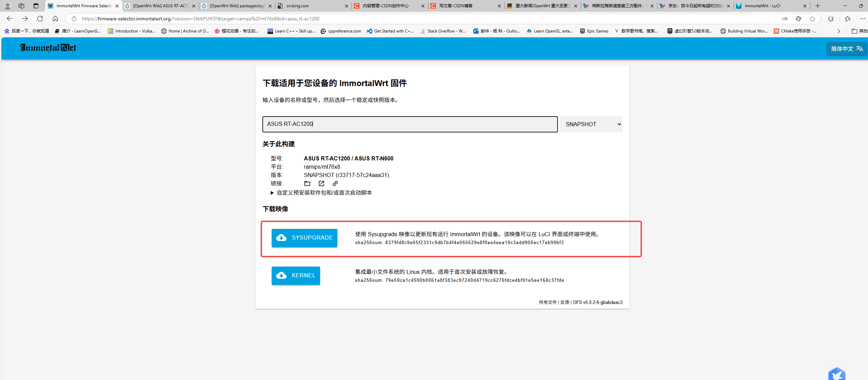Open the 简体中文 language selector
Screen dimensions: 868x380
(x=846, y=49)
